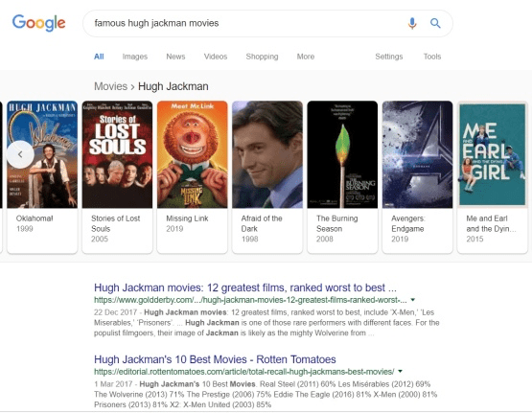Click the 1 Mar 2017 snippet date
The height and width of the screenshot is (413, 532).
tap(113, 384)
